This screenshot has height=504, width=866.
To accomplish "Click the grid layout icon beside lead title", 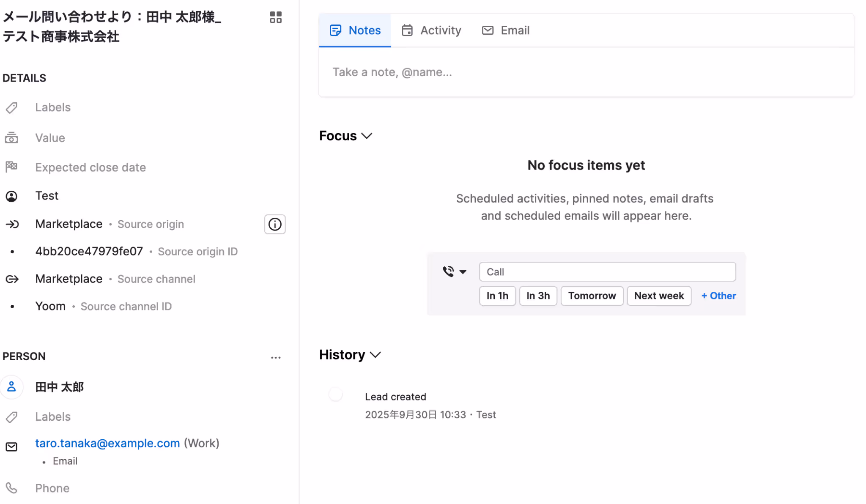I will pyautogui.click(x=276, y=17).
